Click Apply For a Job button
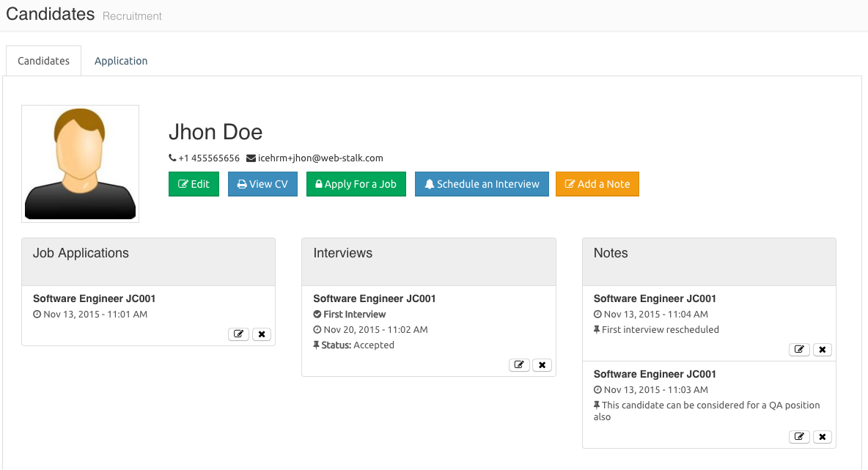The width and height of the screenshot is (868, 470). point(356,184)
